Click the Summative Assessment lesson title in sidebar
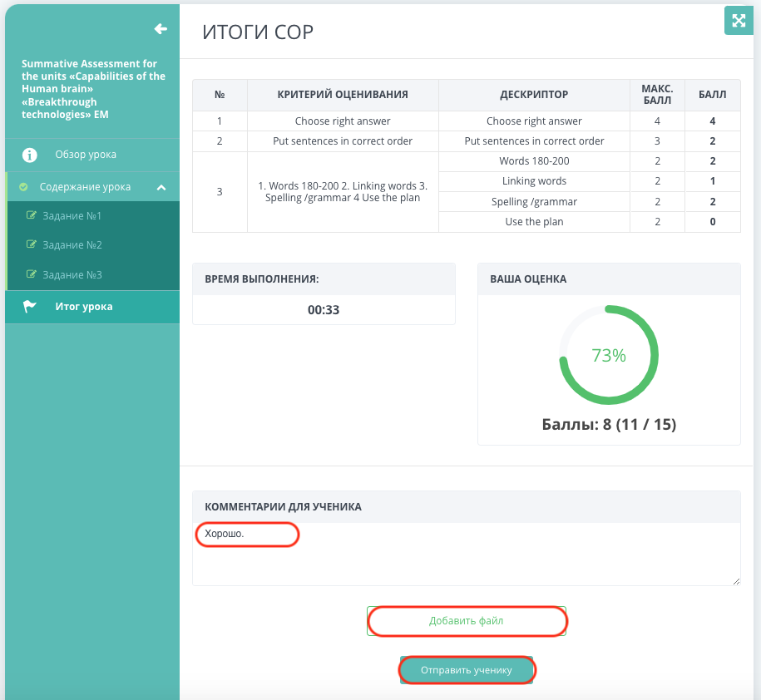 tap(93, 89)
